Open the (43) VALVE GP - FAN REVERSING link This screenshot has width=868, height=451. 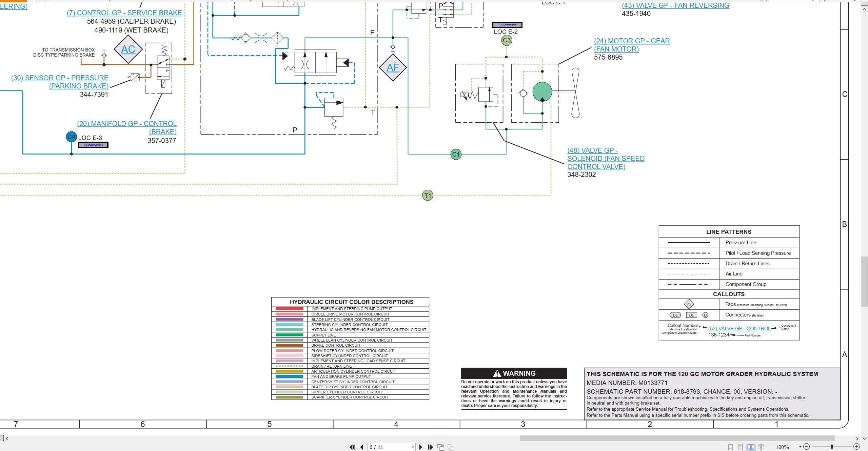[675, 5]
